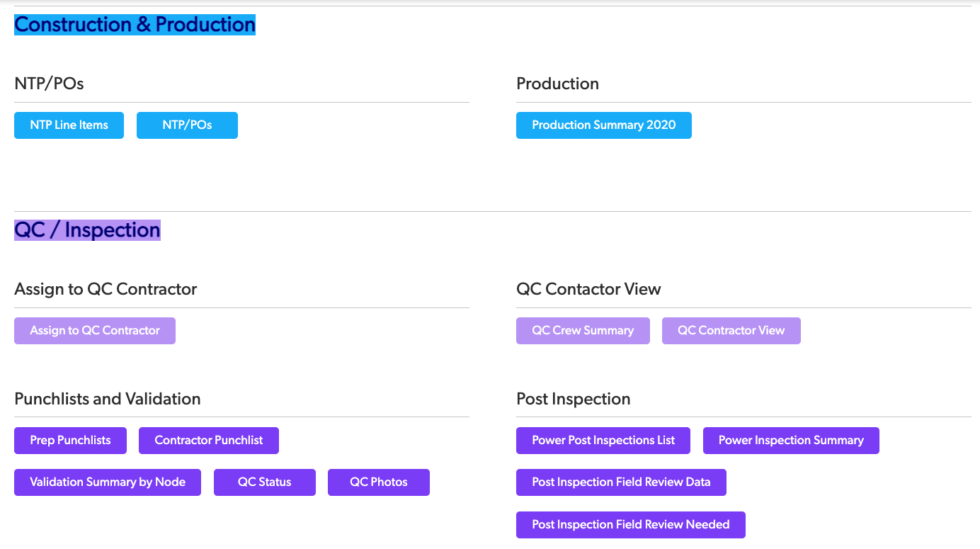Image resolution: width=980 pixels, height=549 pixels.
Task: Open Power Post Inspections List
Action: [603, 441]
